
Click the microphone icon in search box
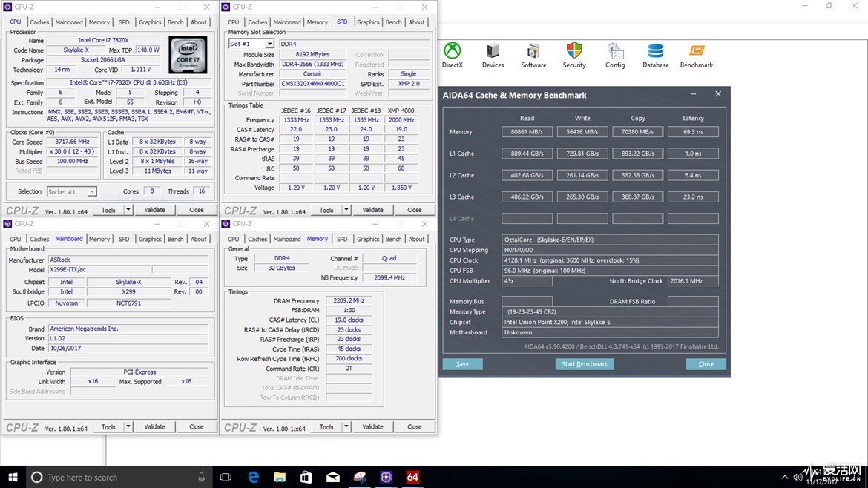pos(202,478)
